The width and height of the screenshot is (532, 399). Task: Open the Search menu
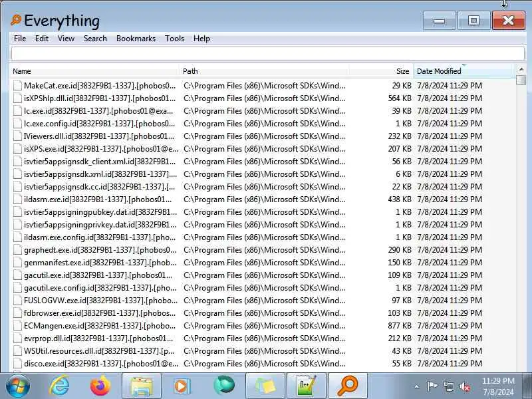pos(95,39)
